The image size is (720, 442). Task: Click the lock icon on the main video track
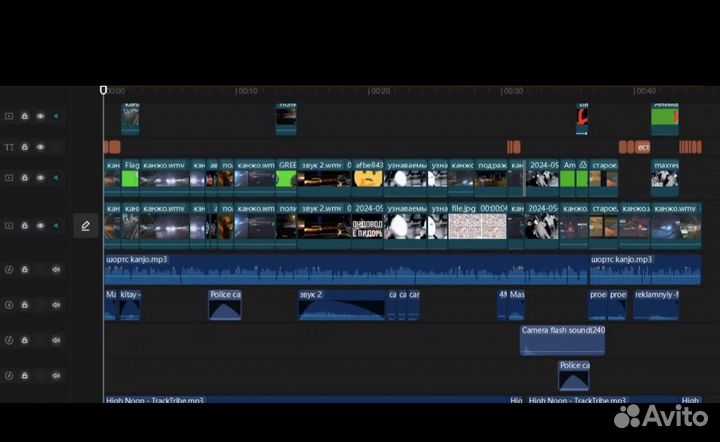point(25,226)
